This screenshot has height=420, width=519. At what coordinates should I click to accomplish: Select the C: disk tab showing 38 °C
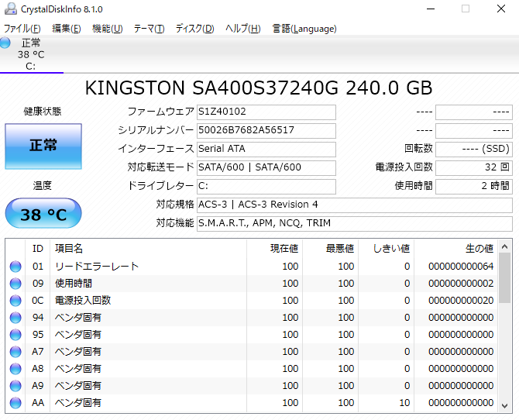coord(31,55)
